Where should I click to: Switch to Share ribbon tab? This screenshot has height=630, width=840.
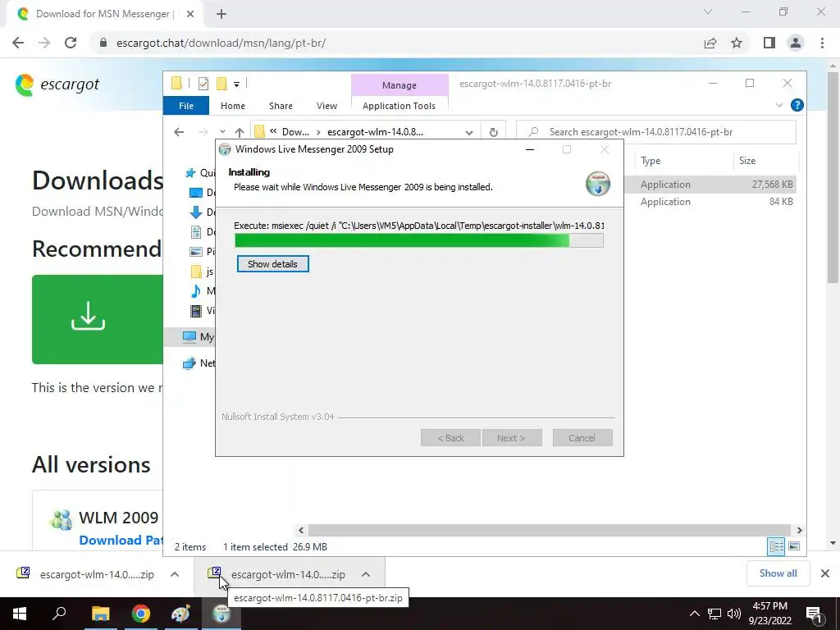pos(281,106)
